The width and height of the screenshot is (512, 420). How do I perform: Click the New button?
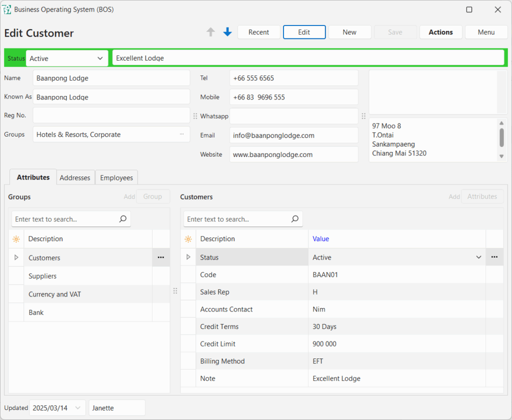point(349,32)
